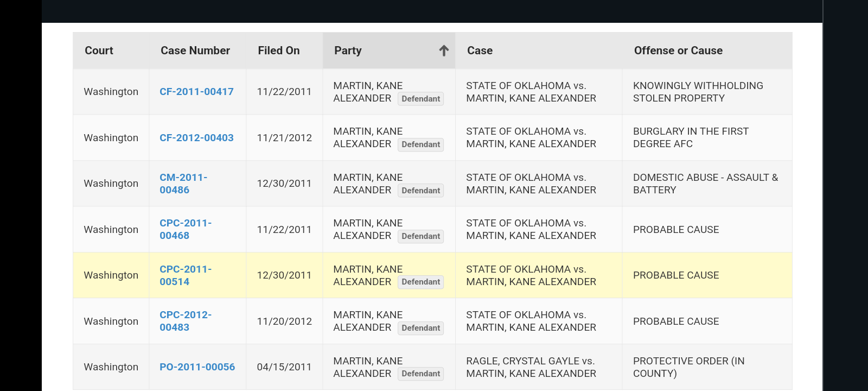Select the BURGLARY IN THE FIRST DEGREE cell
Screen dimensions: 868x391
(x=707, y=137)
